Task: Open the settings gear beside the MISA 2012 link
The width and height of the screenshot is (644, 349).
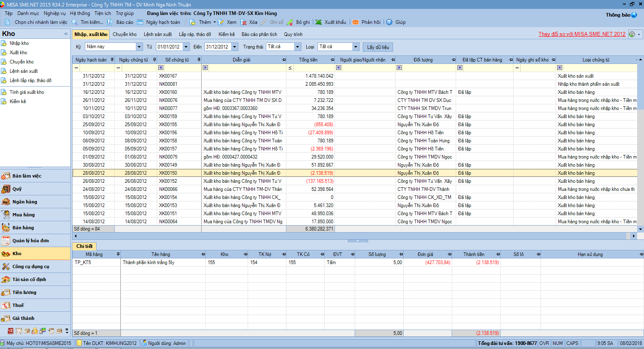Action: 632,34
